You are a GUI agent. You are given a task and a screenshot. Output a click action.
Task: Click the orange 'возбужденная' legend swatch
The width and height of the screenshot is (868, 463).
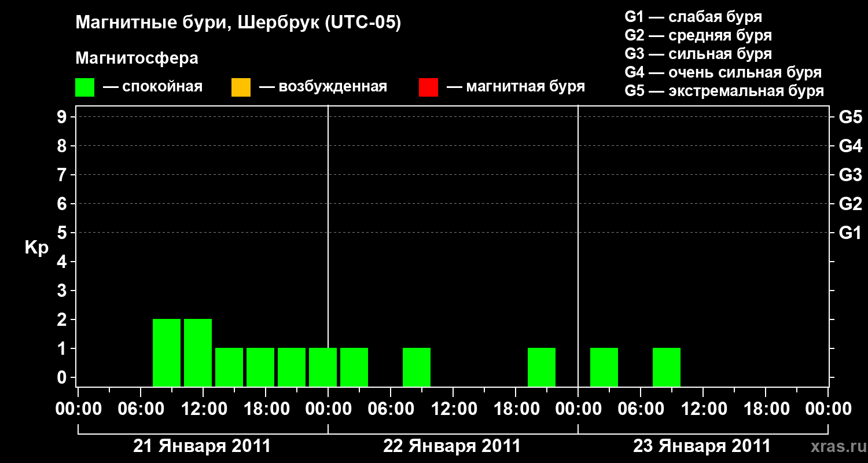pos(241,87)
